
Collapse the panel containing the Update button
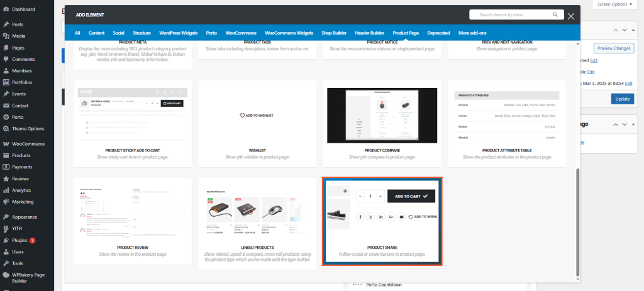click(633, 30)
